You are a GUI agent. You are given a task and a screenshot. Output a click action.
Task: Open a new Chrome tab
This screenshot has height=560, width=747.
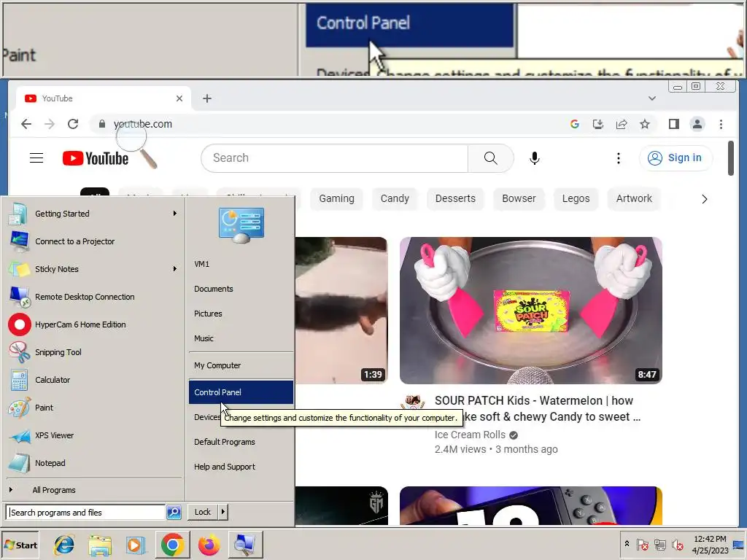206,98
